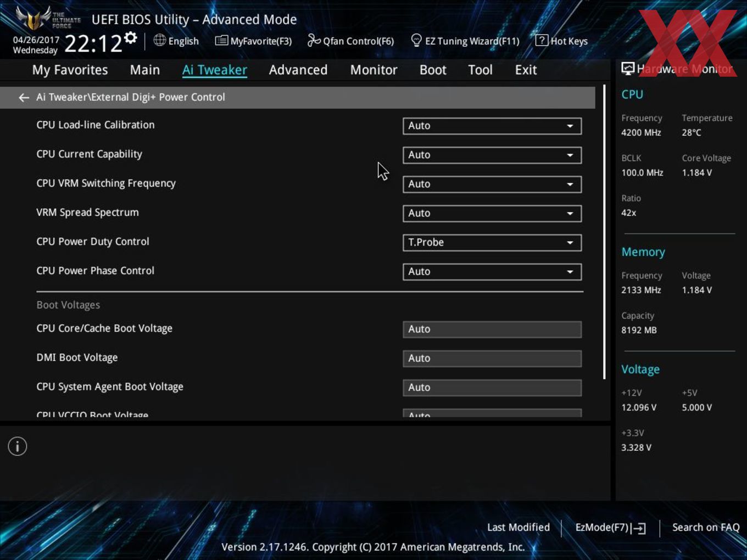Click EZ Tuning Wizard lightbulb icon
The width and height of the screenshot is (747, 560).
416,40
